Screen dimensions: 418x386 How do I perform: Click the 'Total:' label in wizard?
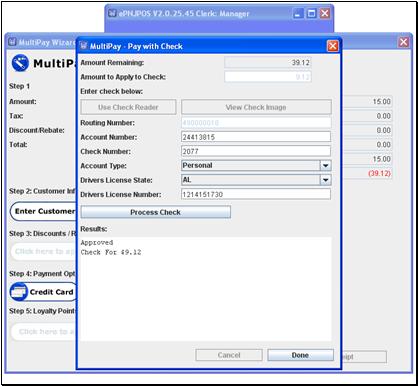point(18,145)
